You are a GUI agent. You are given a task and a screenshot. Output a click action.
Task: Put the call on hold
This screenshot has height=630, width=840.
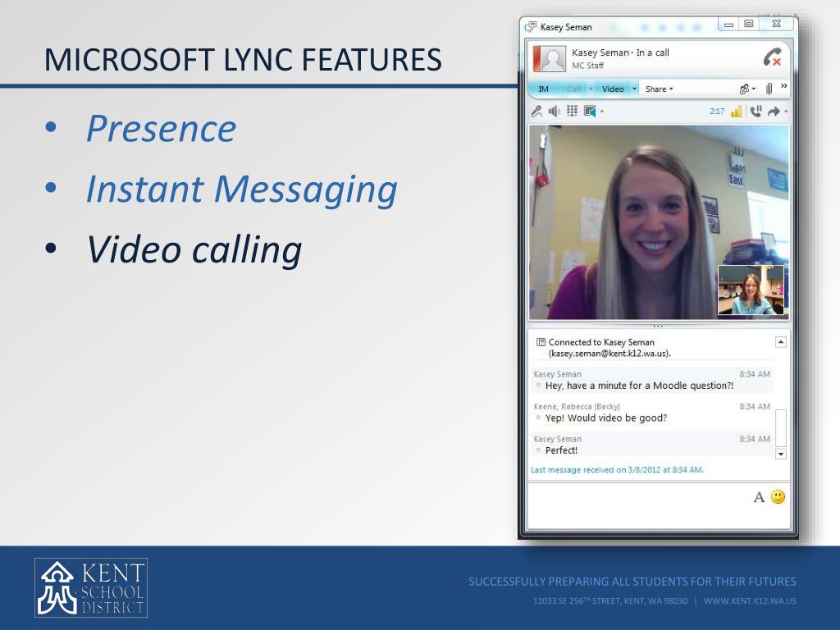pos(756,111)
